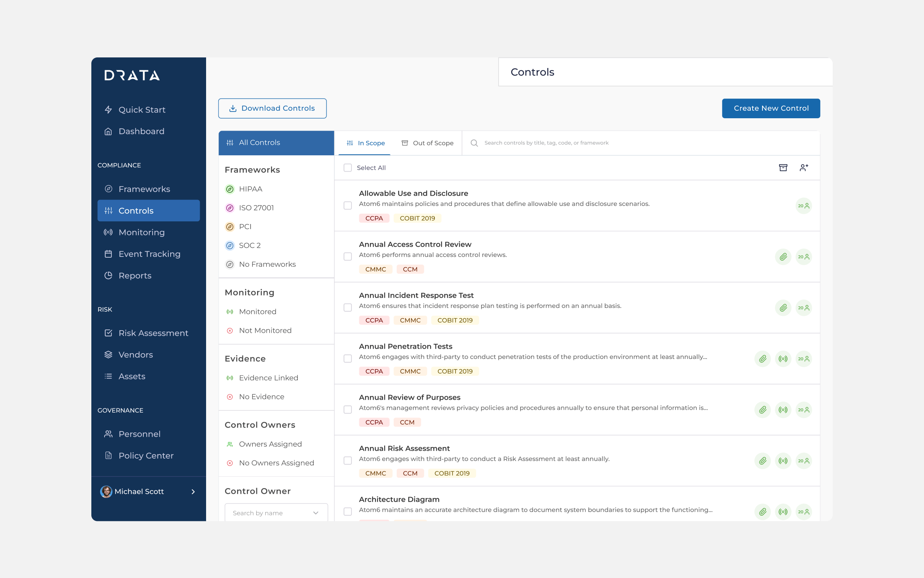The height and width of the screenshot is (578, 924).
Task: Open Reports in the sidebar
Action: pos(149,276)
